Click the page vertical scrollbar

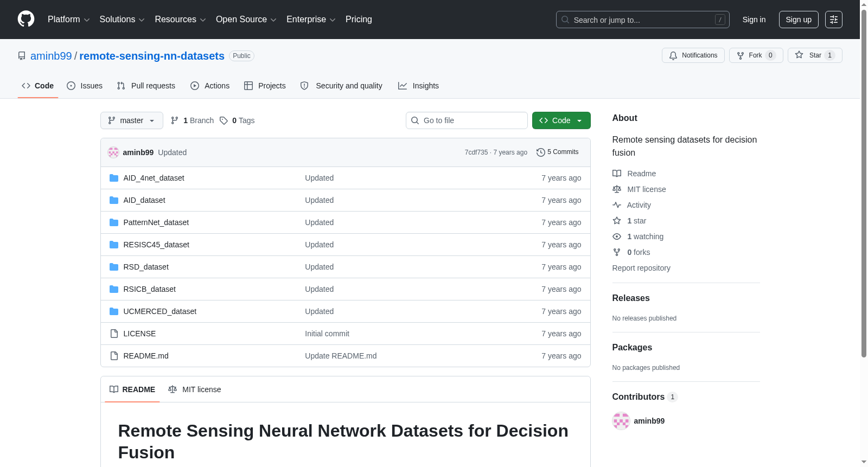point(864,183)
